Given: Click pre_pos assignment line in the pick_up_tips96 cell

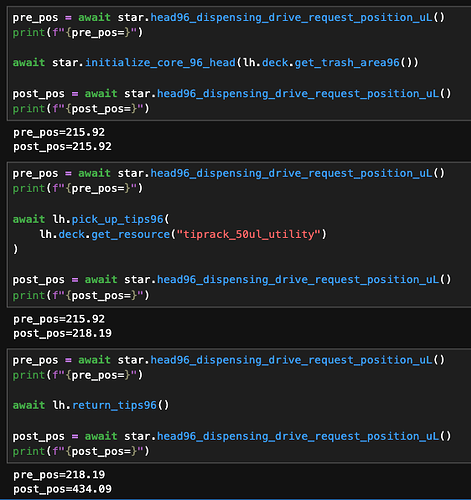Looking at the screenshot, I should click(x=229, y=173).
